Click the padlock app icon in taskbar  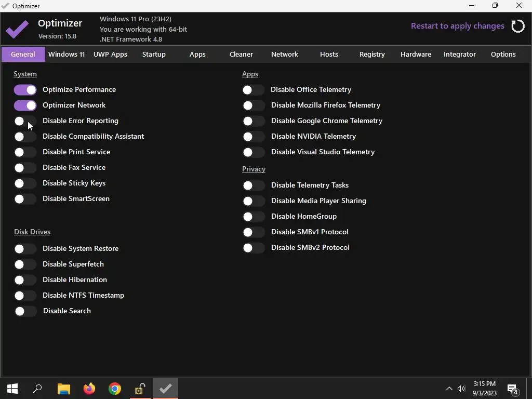click(x=140, y=389)
